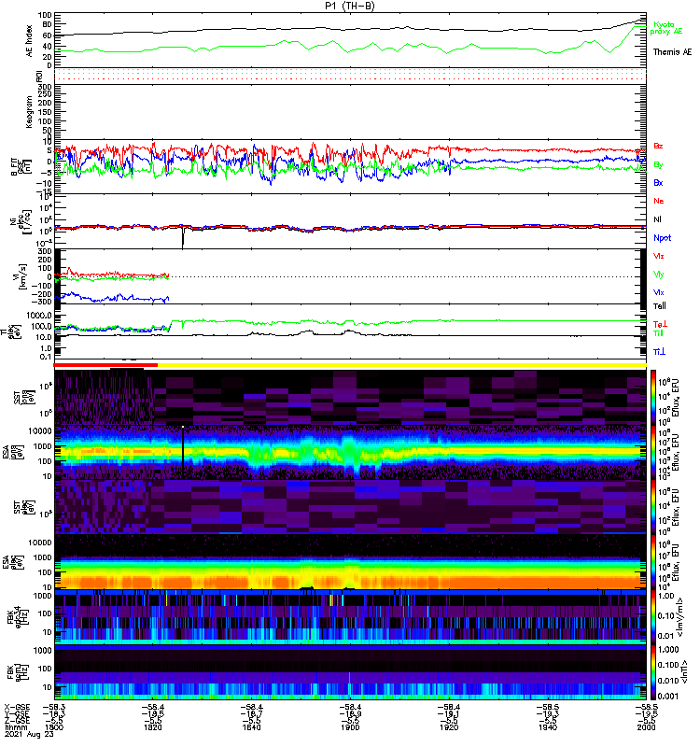700x747 pixels.
Task: Click the 2021 Aug 23 date label
Action: click(x=30, y=734)
